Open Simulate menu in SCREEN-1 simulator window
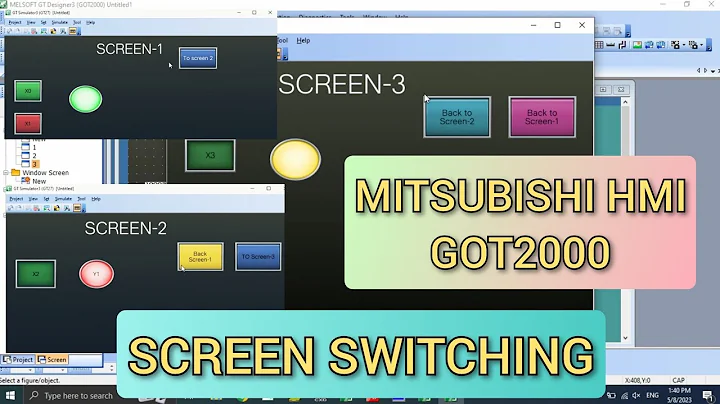This screenshot has height=404, width=720. click(59, 22)
